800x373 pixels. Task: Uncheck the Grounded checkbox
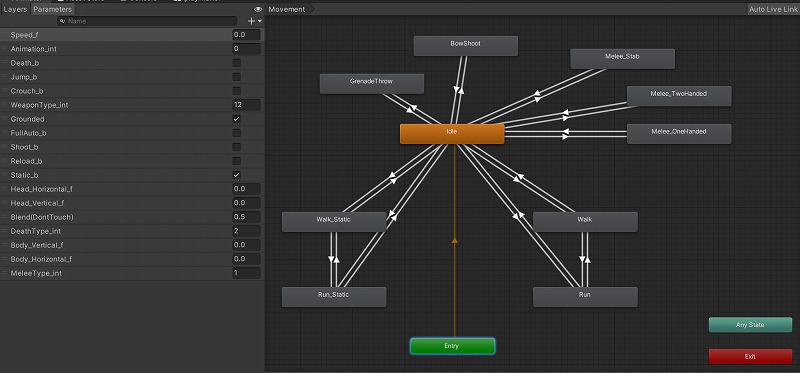click(x=237, y=119)
